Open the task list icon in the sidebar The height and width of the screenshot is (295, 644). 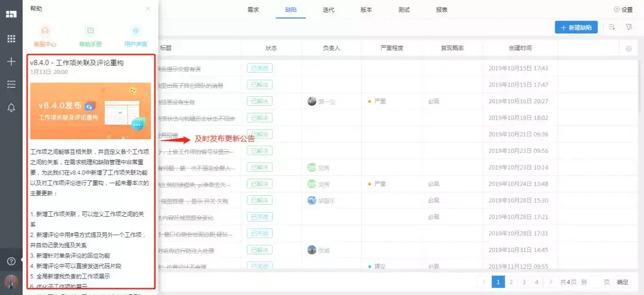(x=11, y=84)
